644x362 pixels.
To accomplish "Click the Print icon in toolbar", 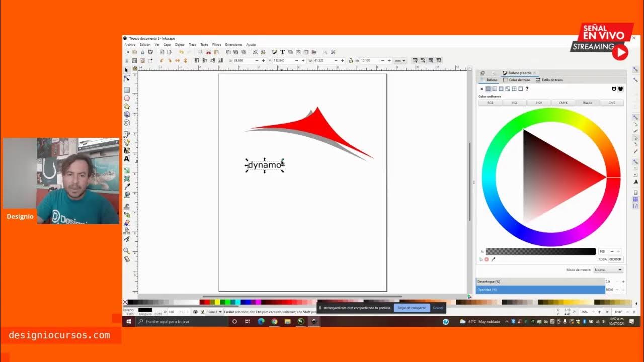I will pos(151,52).
